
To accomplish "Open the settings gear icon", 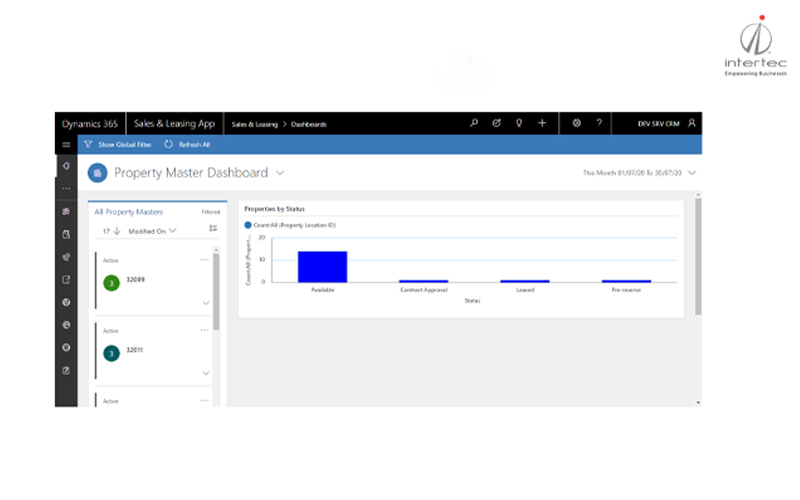I will pyautogui.click(x=577, y=123).
